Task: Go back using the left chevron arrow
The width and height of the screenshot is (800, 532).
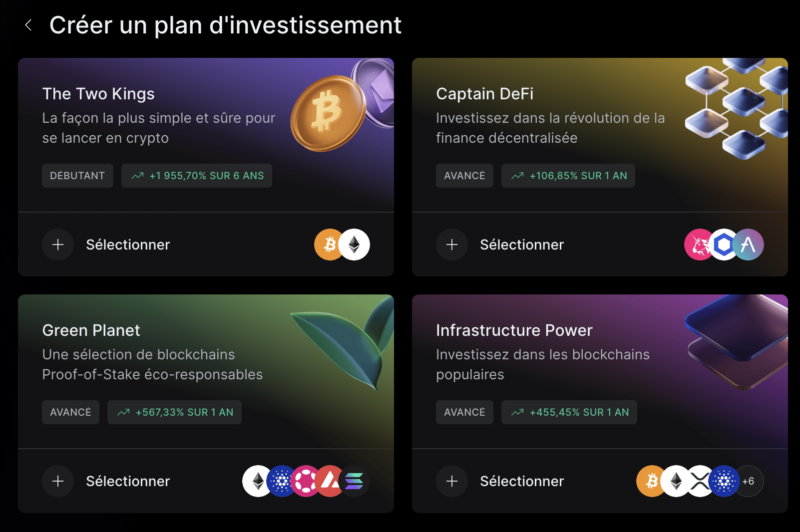Action: [28, 25]
